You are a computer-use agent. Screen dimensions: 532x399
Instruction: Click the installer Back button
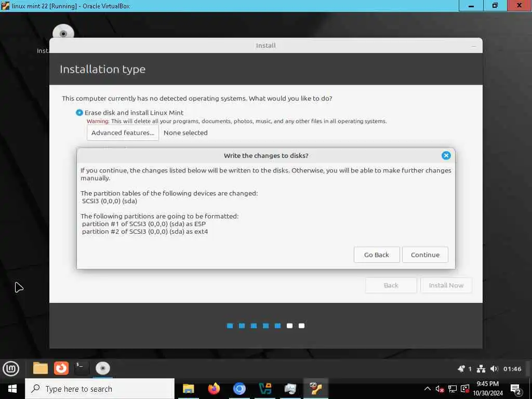click(x=391, y=285)
